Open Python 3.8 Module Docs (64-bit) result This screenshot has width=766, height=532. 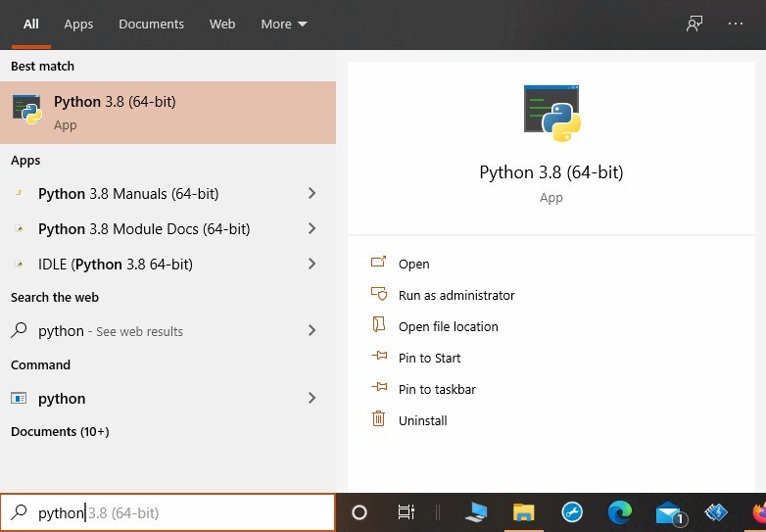click(168, 228)
